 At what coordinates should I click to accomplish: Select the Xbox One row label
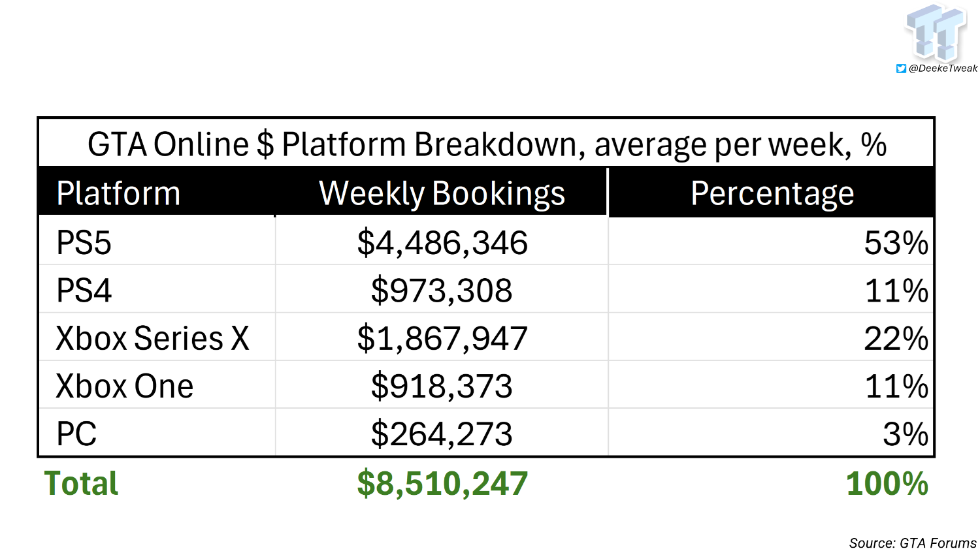tap(125, 386)
